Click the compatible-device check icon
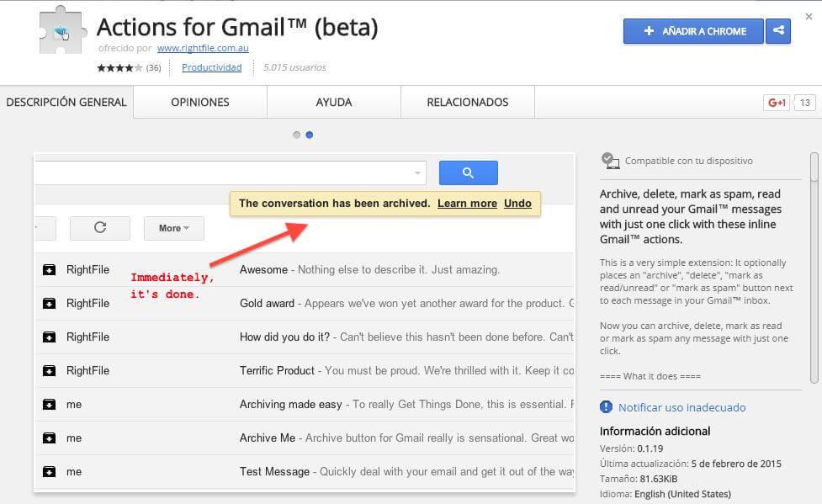Image resolution: width=822 pixels, height=504 pixels. pyautogui.click(x=610, y=161)
